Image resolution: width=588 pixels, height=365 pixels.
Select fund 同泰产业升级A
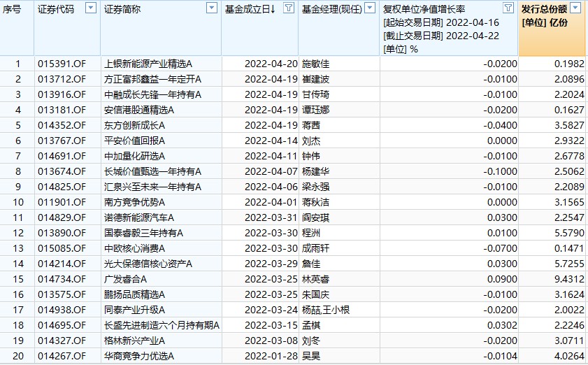pyautogui.click(x=135, y=310)
